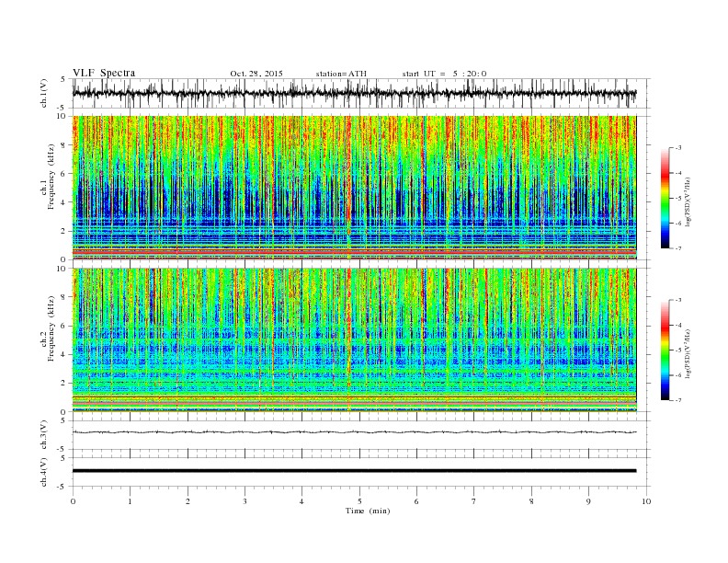
Task: Select the "start UT = 5:20:0" header text
Action: (444, 74)
